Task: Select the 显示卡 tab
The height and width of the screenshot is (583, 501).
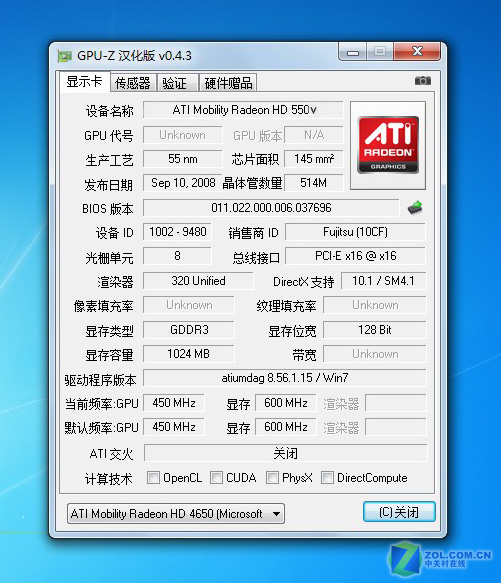Action: pyautogui.click(x=85, y=81)
